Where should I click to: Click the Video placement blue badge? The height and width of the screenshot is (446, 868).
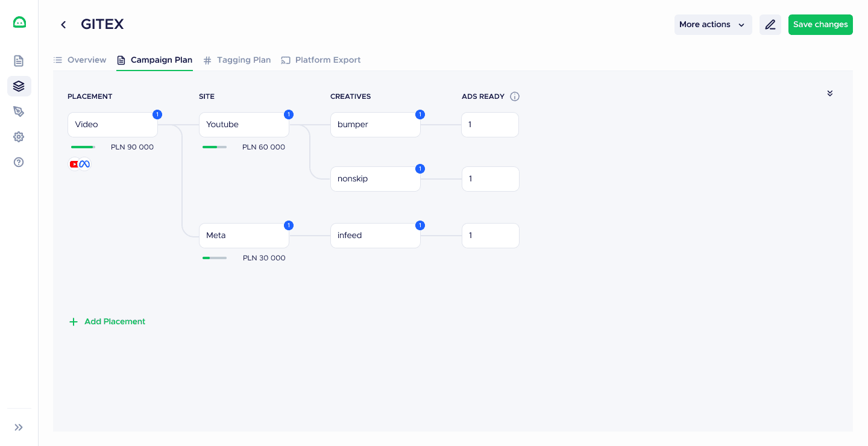click(157, 115)
